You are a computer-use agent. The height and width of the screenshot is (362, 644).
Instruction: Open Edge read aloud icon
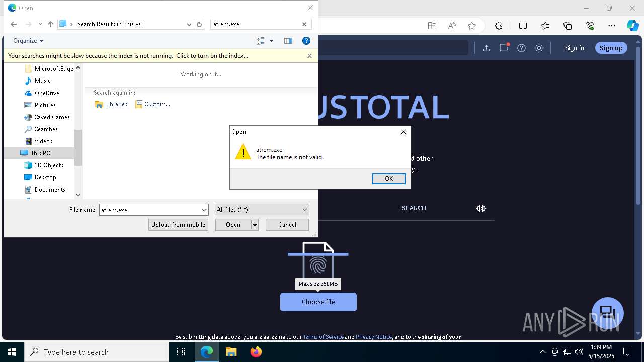click(452, 26)
